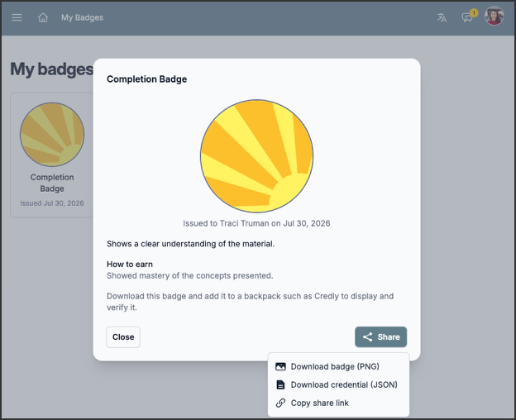This screenshot has width=516, height=420.
Task: Go to home via house icon
Action: (43, 17)
